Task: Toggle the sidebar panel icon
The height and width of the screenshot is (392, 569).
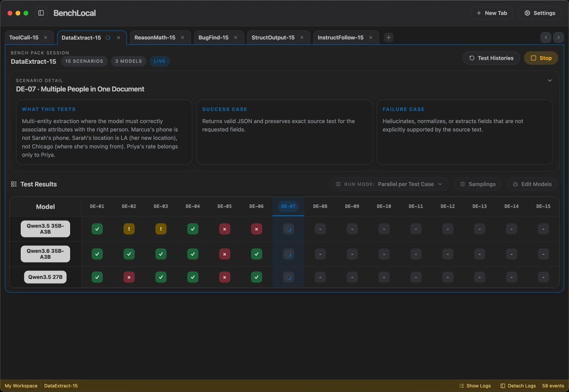Action: tap(41, 13)
